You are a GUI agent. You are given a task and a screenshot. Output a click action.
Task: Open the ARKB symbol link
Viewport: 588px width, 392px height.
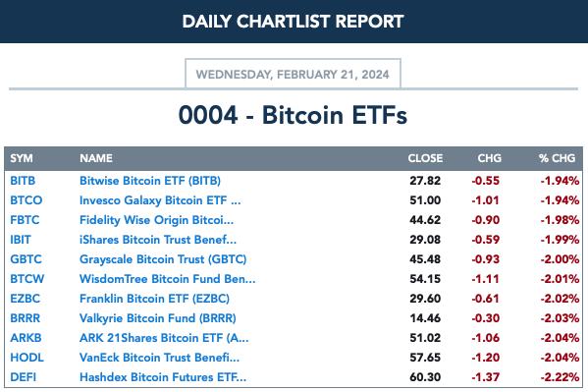point(26,338)
